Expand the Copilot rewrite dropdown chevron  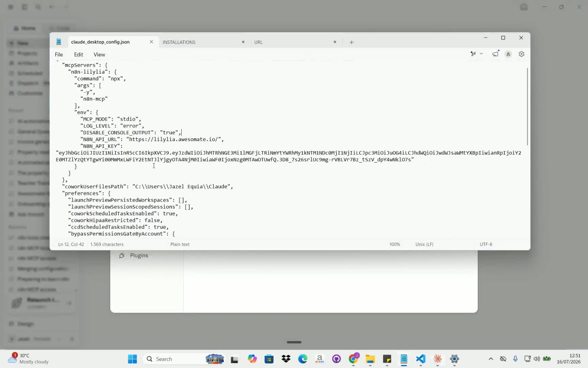[x=481, y=54]
